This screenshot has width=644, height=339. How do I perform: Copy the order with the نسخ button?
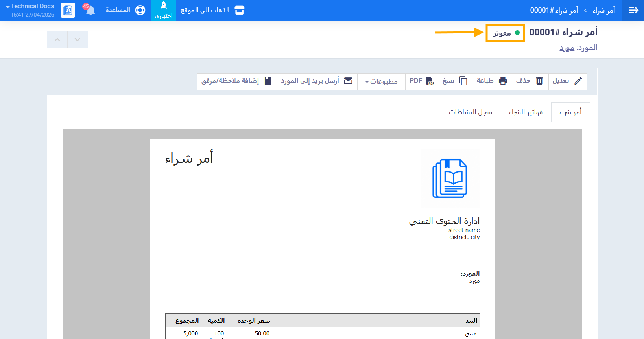tap(455, 81)
